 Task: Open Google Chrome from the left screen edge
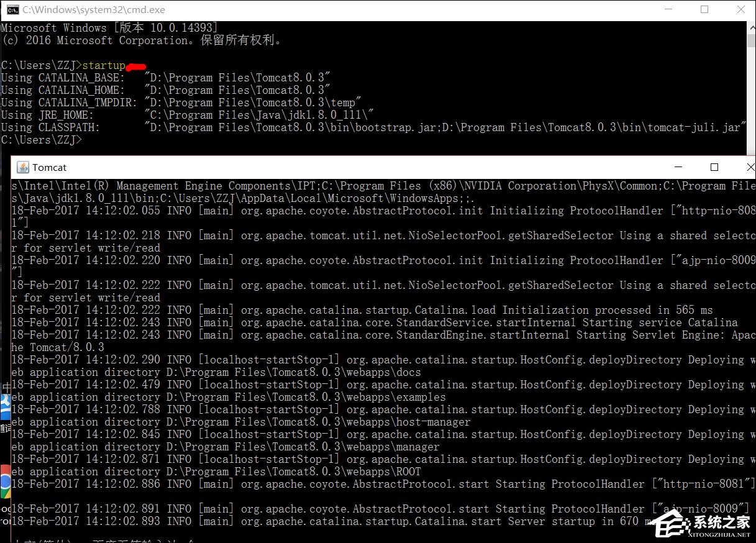(4, 485)
